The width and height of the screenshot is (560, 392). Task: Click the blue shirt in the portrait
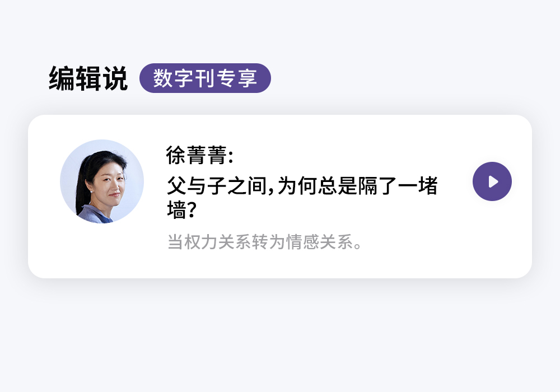coord(94,214)
